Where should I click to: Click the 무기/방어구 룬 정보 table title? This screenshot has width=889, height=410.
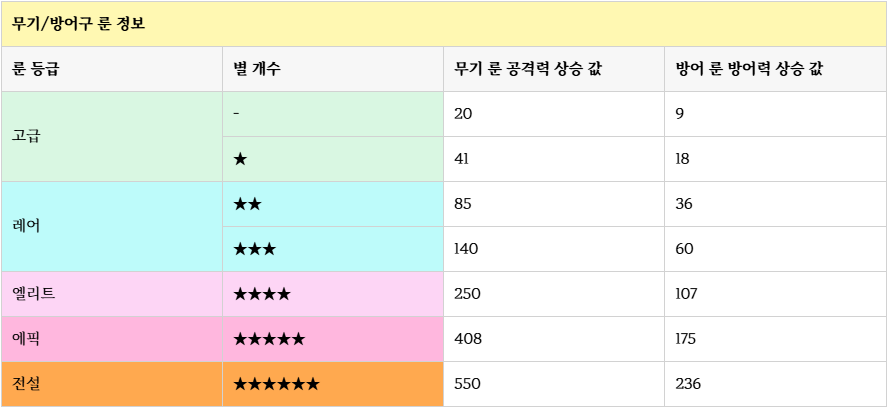coord(444,24)
